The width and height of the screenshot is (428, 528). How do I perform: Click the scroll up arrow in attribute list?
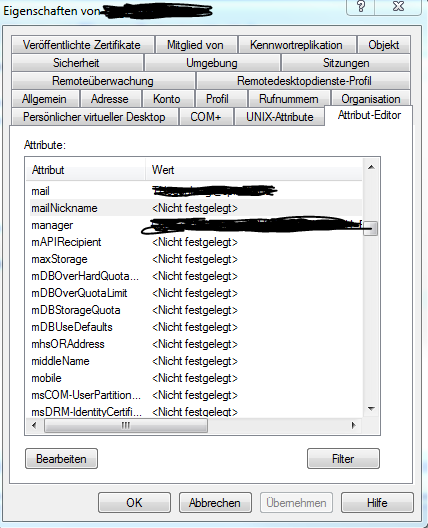coord(371,167)
